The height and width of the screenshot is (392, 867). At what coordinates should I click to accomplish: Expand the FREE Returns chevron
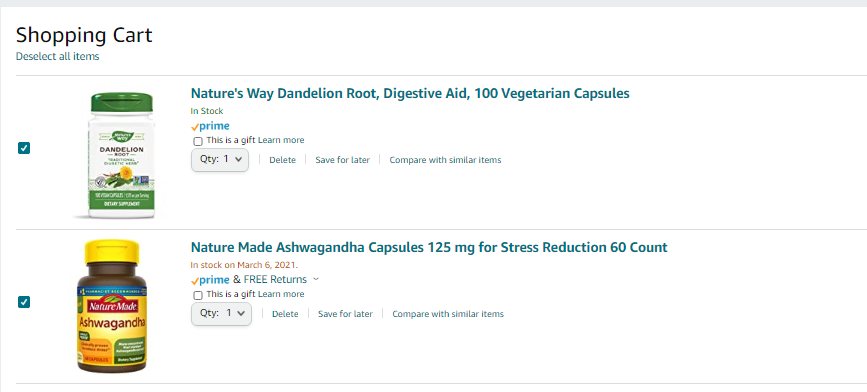316,279
